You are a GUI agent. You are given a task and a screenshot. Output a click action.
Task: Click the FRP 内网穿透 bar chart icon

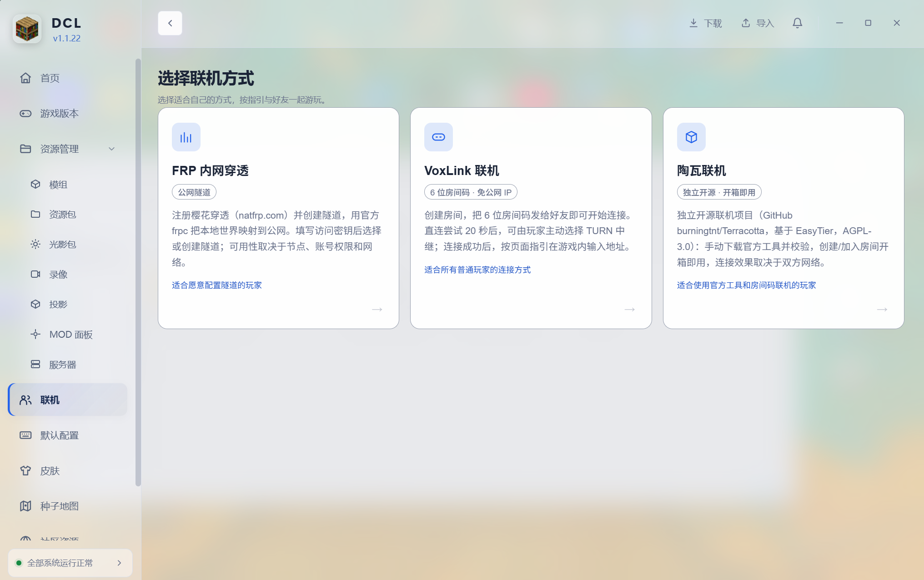tap(186, 137)
